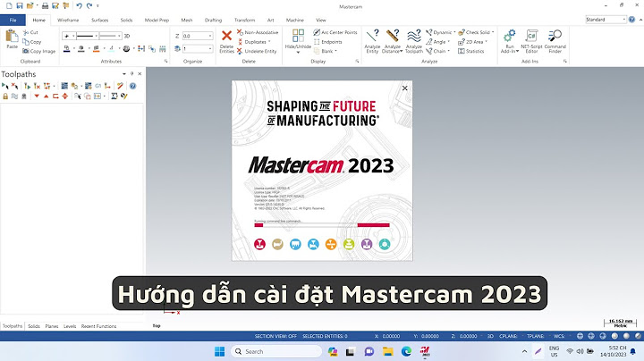
Task: Toggle the 3D mode in Attributes group
Action: pyautogui.click(x=127, y=36)
